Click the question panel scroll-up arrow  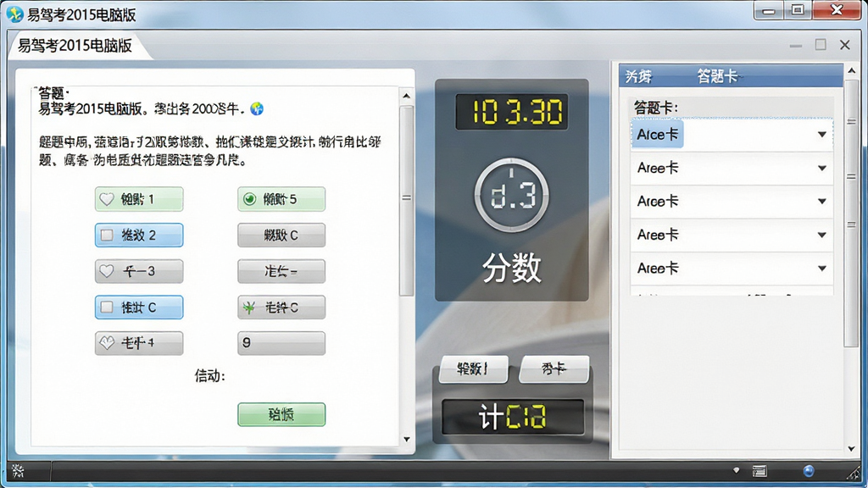(x=407, y=96)
